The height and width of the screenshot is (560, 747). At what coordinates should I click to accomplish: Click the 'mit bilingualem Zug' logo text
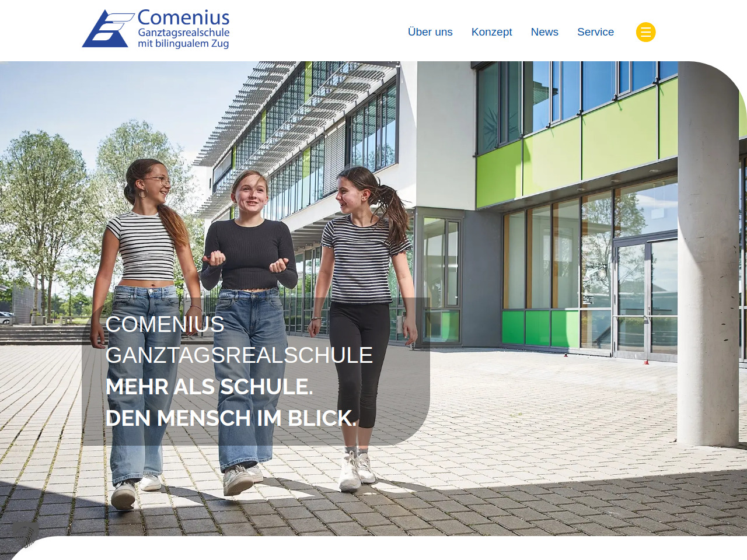coord(183,44)
